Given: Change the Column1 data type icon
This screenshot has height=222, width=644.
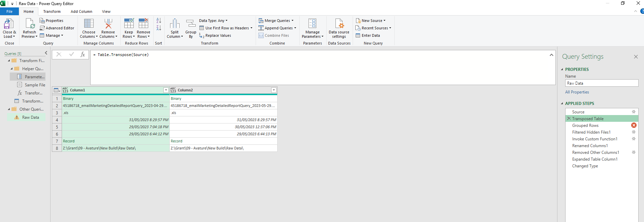Looking at the screenshot, I should 65,90.
